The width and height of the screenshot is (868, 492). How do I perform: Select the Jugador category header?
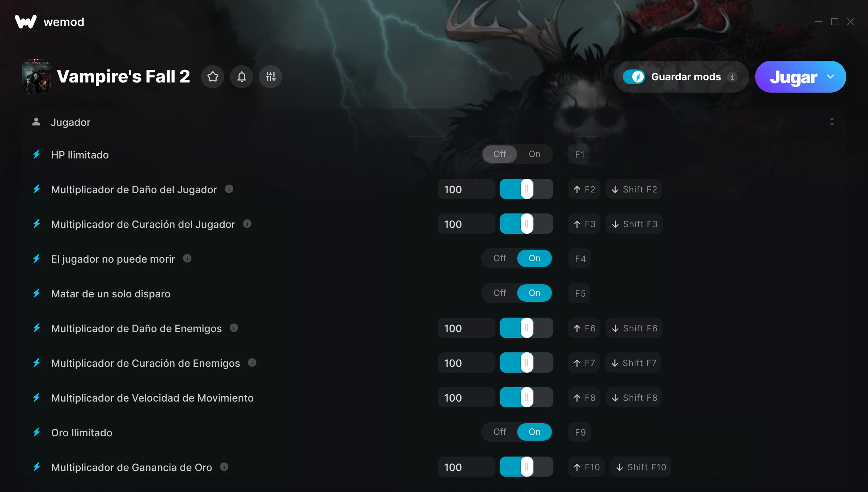71,122
